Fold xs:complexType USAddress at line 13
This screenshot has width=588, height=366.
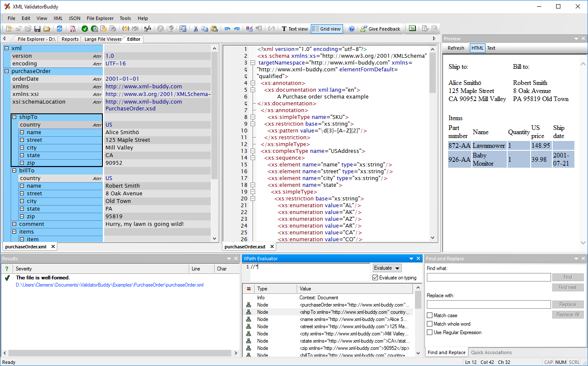(253, 151)
